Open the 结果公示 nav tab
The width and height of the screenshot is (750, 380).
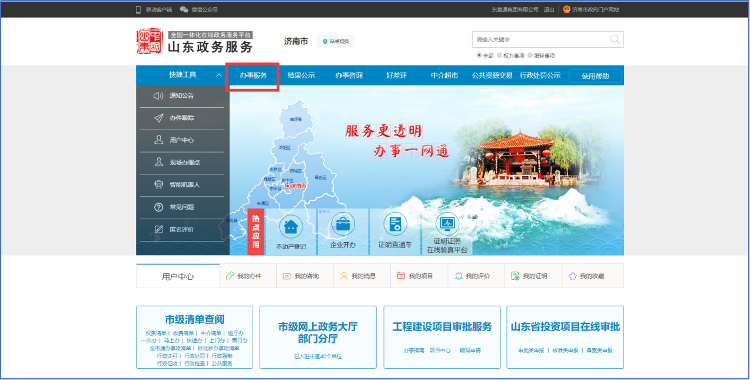(301, 76)
